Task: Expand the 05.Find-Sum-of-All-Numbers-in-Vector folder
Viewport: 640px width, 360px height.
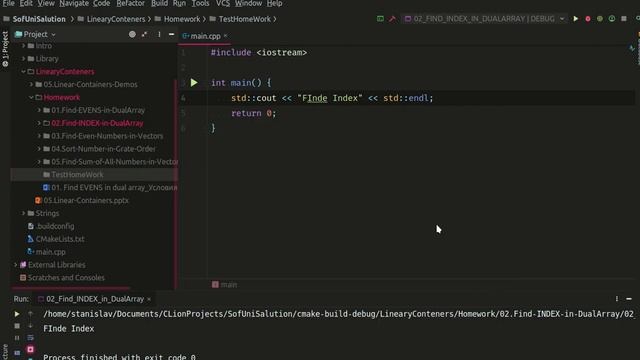Action: pyautogui.click(x=39, y=162)
